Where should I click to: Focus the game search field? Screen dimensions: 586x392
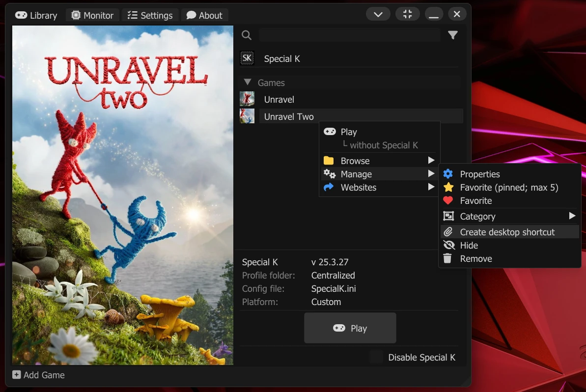tap(349, 35)
